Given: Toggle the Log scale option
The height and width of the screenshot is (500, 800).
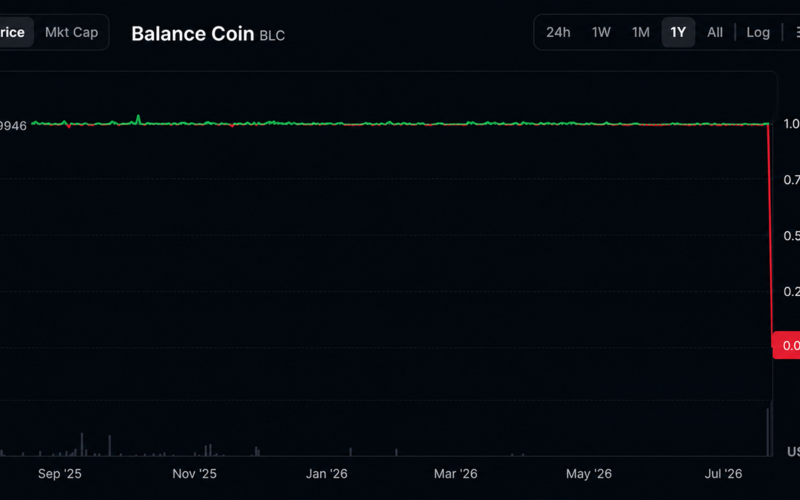Looking at the screenshot, I should point(758,32).
